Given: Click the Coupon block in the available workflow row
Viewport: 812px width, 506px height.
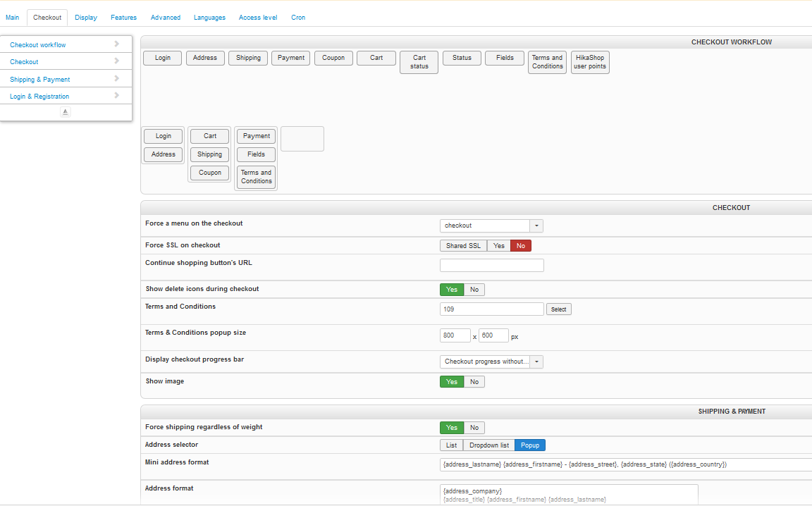Looking at the screenshot, I should pyautogui.click(x=333, y=58).
